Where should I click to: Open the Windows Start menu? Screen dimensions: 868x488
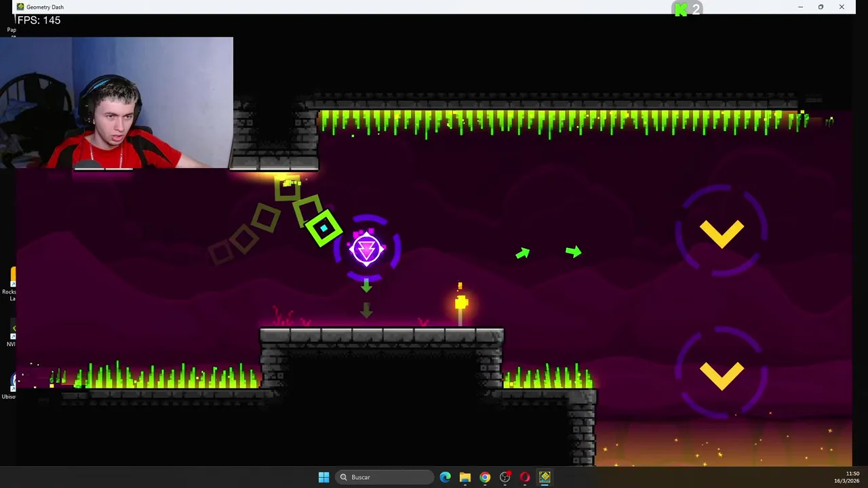tap(323, 477)
